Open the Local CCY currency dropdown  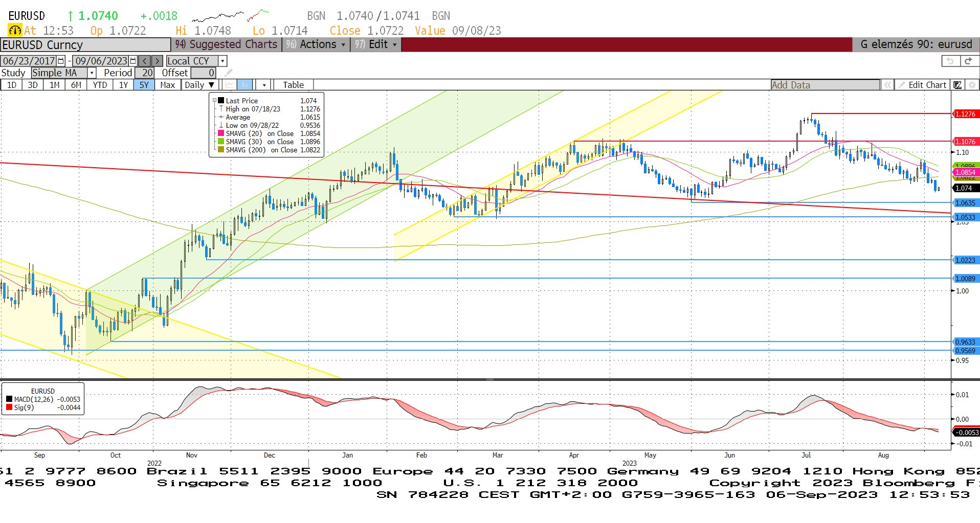click(x=222, y=61)
